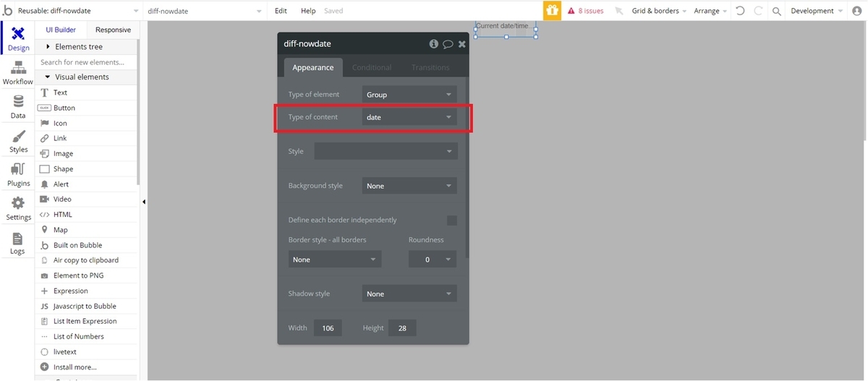
Task: Expand the Elements tree
Action: tap(86, 46)
